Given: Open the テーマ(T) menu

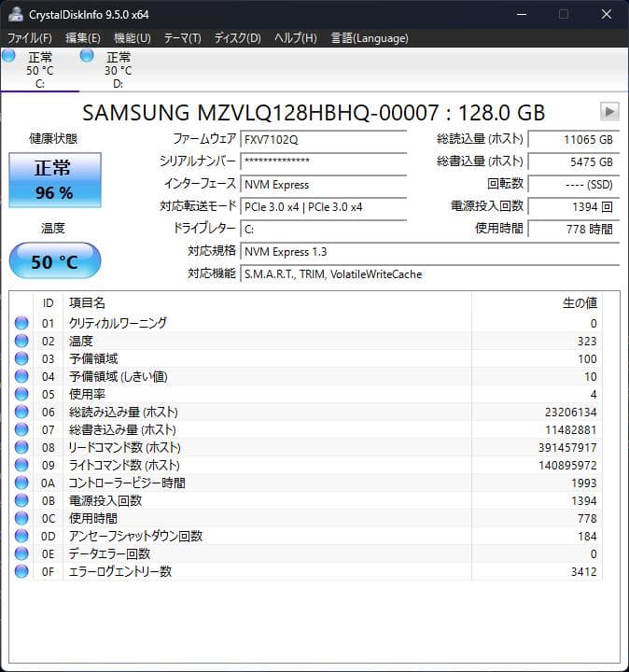Looking at the screenshot, I should coord(183,38).
